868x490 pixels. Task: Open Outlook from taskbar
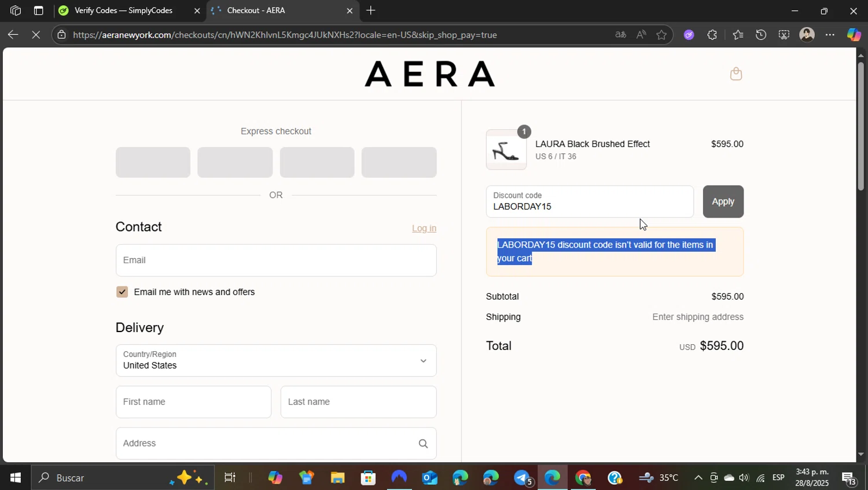[x=429, y=478]
